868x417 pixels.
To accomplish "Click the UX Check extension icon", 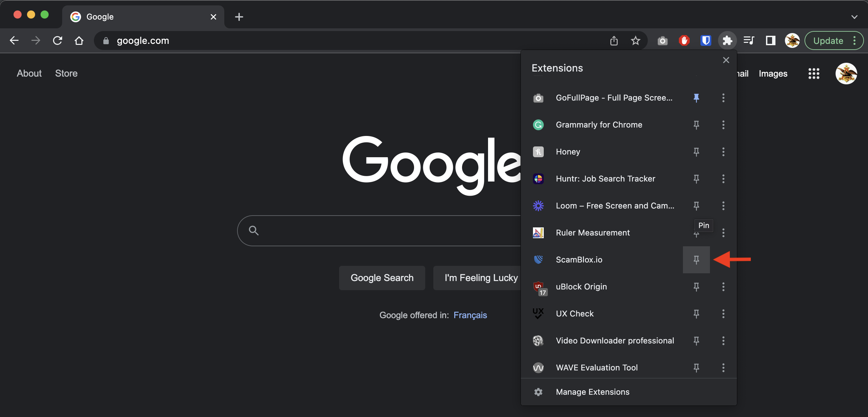I will tap(538, 314).
